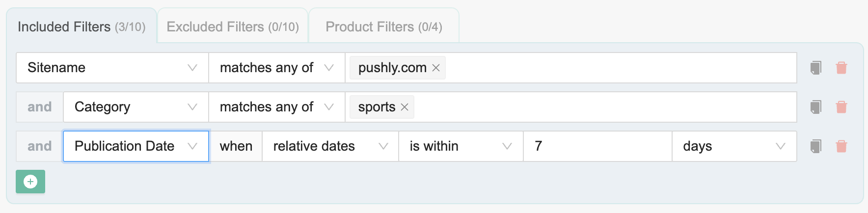Open the 'is within' condition dropdown
The height and width of the screenshot is (213, 868).
[461, 146]
